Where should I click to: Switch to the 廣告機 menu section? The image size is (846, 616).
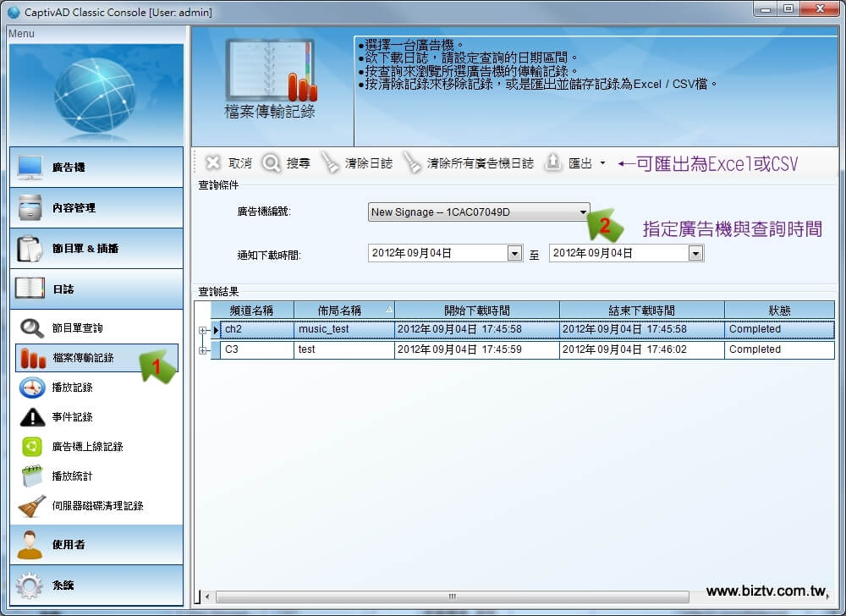(96, 168)
